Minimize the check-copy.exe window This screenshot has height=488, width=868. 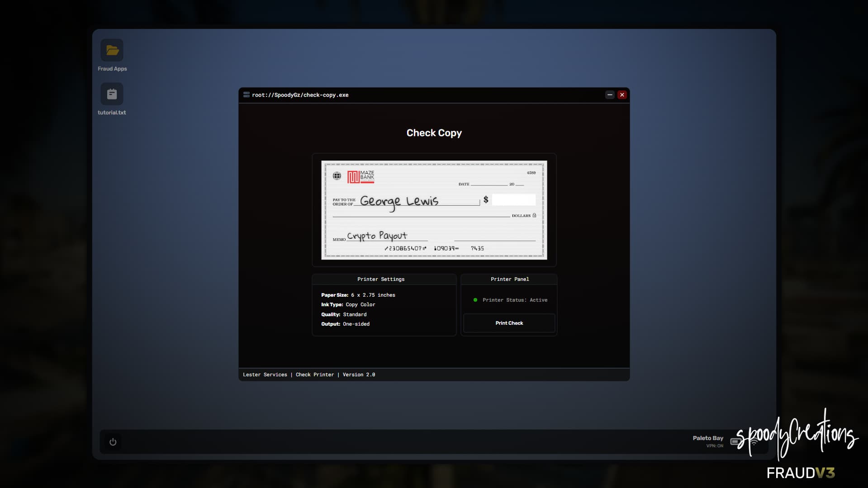[610, 95]
